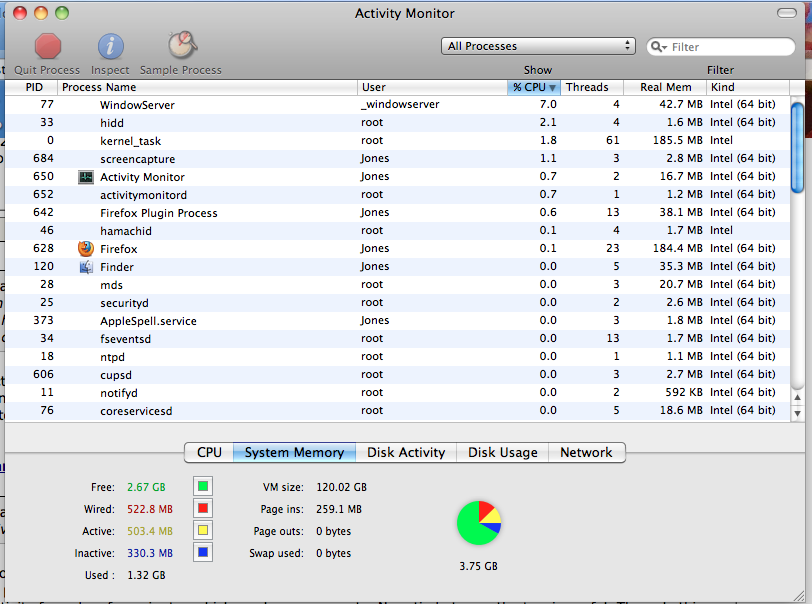Image resolution: width=812 pixels, height=604 pixels.
Task: Select the Firefox icon in process list
Action: 86,249
